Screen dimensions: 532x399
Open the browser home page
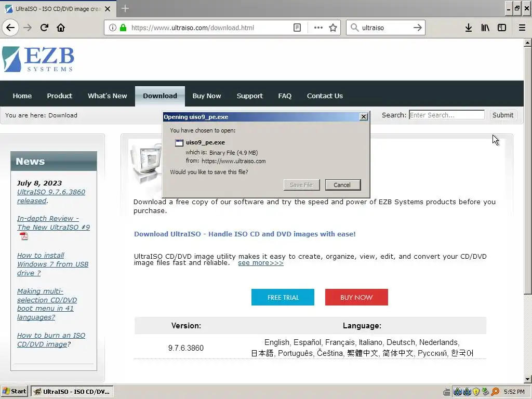[61, 28]
